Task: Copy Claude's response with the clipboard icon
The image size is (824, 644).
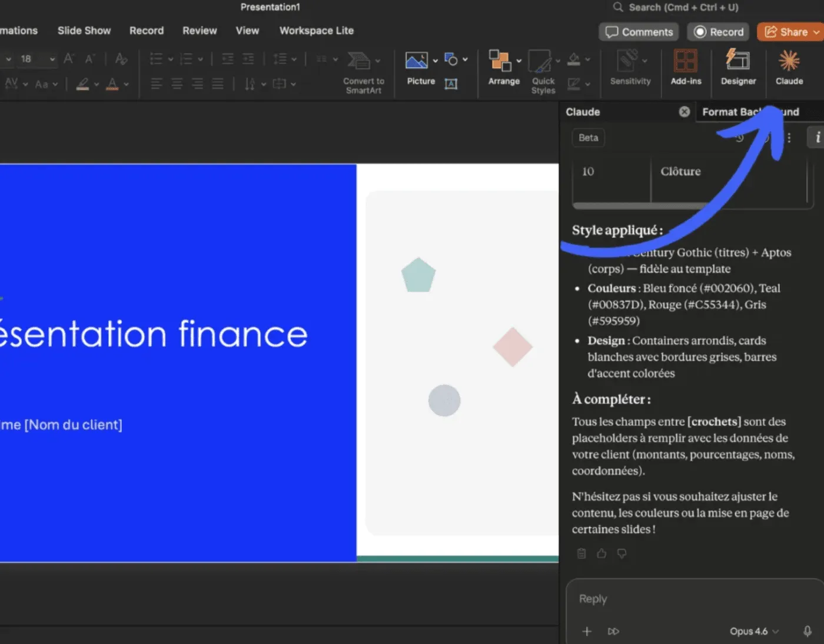Action: pos(582,553)
